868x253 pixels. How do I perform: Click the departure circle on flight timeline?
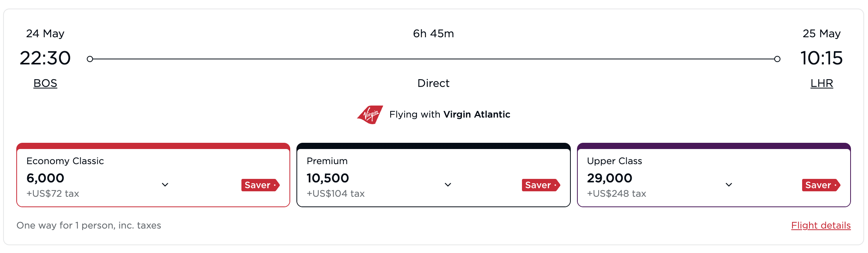point(91,59)
